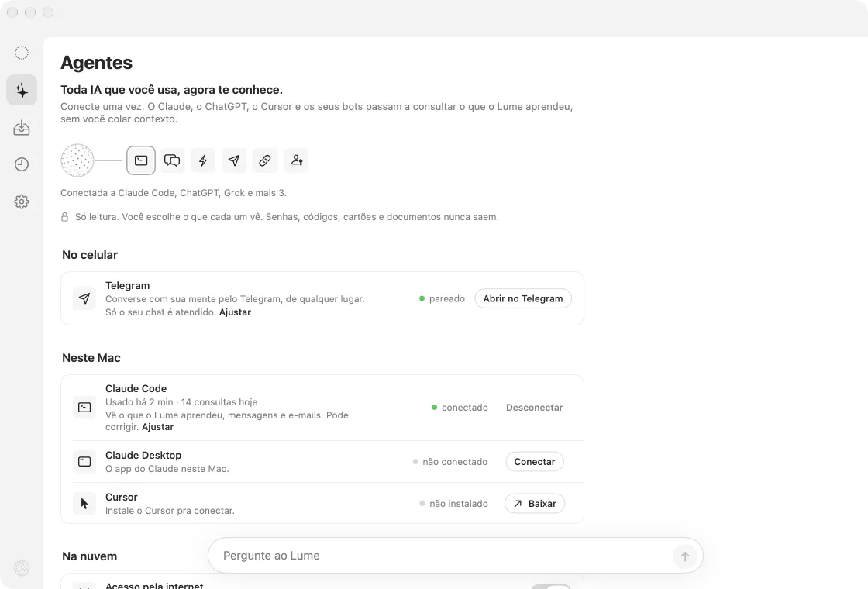
Task: Click Baixar to download Cursor
Action: 535,504
